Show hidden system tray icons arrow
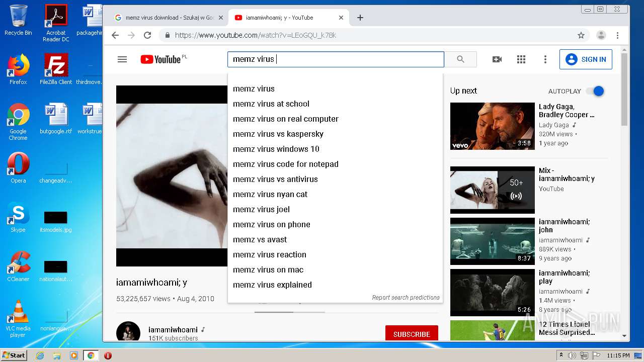 (561, 355)
